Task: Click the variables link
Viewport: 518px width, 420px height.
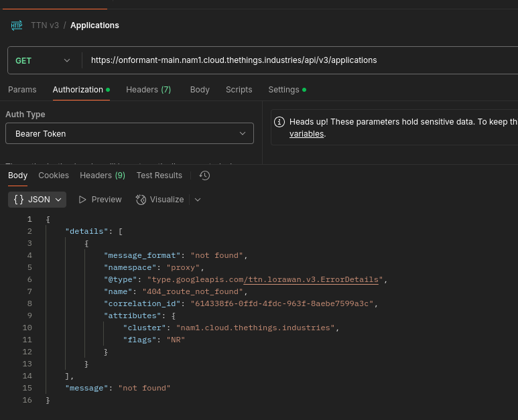Action: point(306,134)
